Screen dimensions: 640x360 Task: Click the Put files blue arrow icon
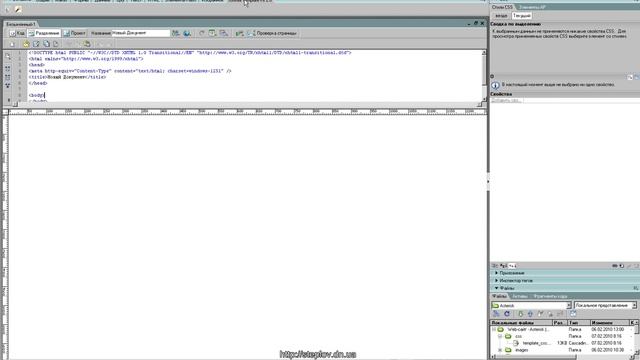click(x=530, y=314)
